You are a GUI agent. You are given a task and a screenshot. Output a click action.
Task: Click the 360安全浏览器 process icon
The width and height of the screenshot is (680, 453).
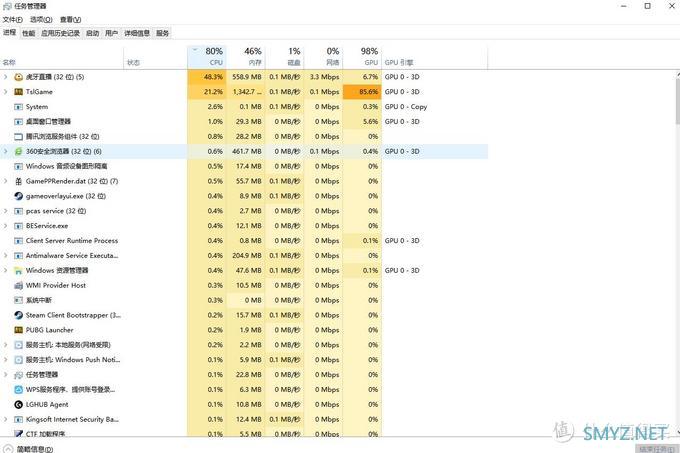pyautogui.click(x=18, y=151)
